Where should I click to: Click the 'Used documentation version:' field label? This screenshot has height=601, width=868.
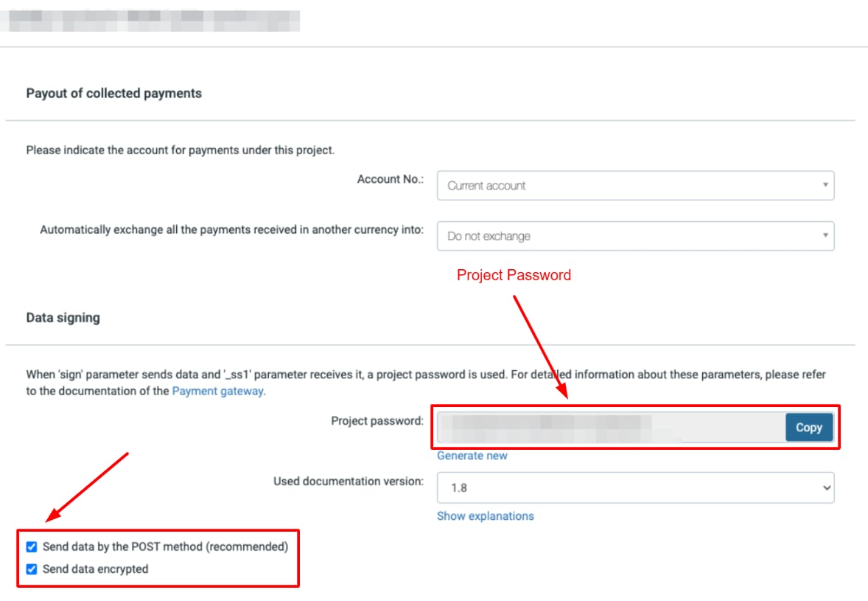pos(349,482)
